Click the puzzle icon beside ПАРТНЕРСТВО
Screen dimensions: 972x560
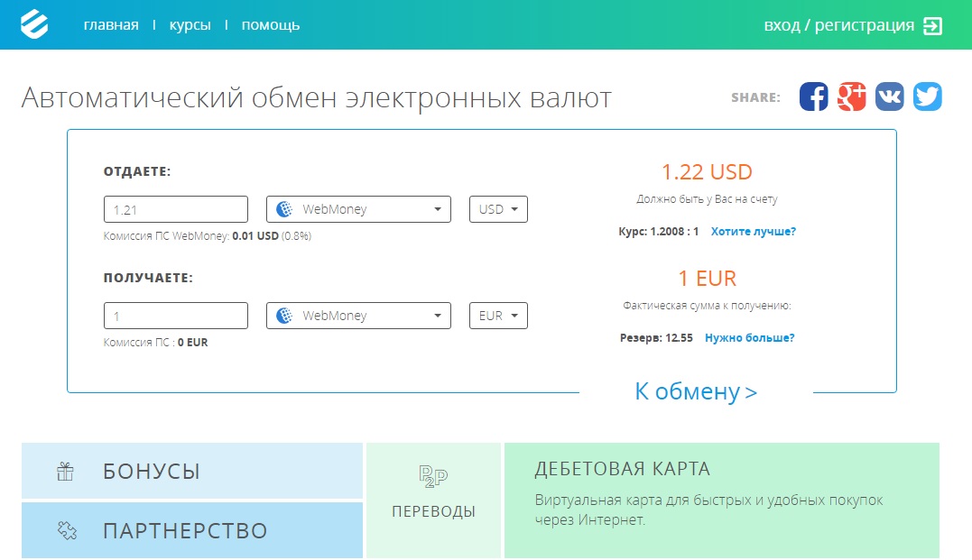pyautogui.click(x=66, y=530)
